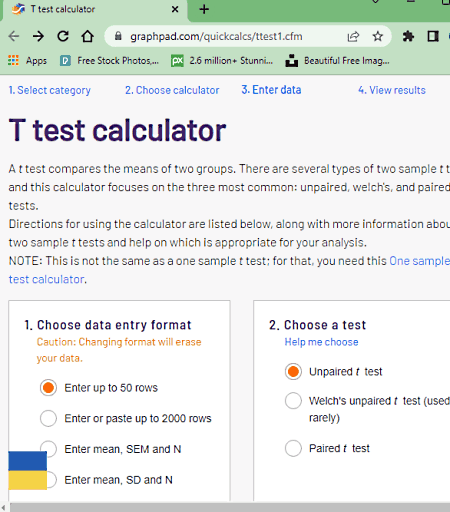
Task: Open the Apps grid shortcut
Action: point(27,61)
